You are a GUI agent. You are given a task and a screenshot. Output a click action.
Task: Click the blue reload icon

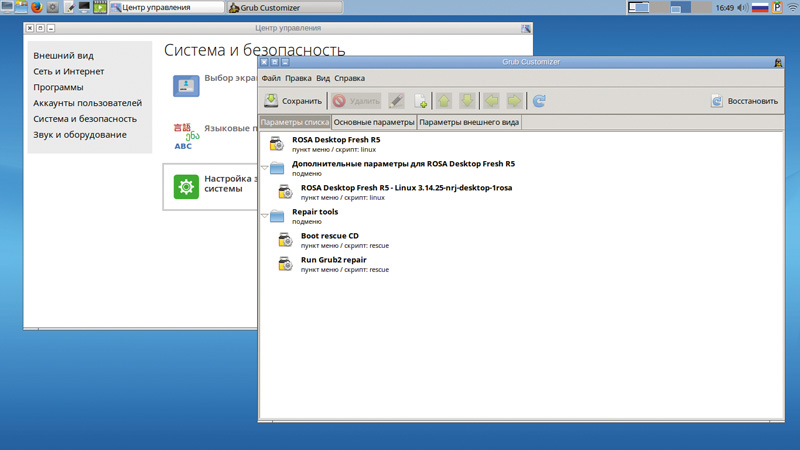click(539, 101)
